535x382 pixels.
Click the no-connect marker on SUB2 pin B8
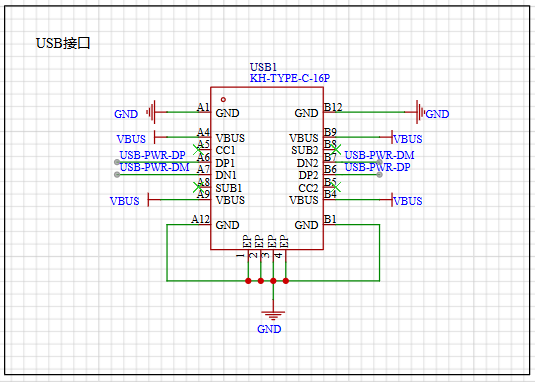336,149
